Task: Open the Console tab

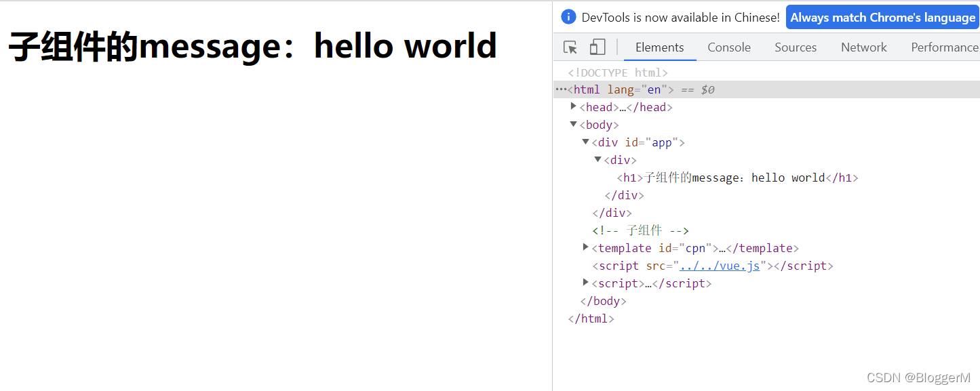Action: (729, 47)
